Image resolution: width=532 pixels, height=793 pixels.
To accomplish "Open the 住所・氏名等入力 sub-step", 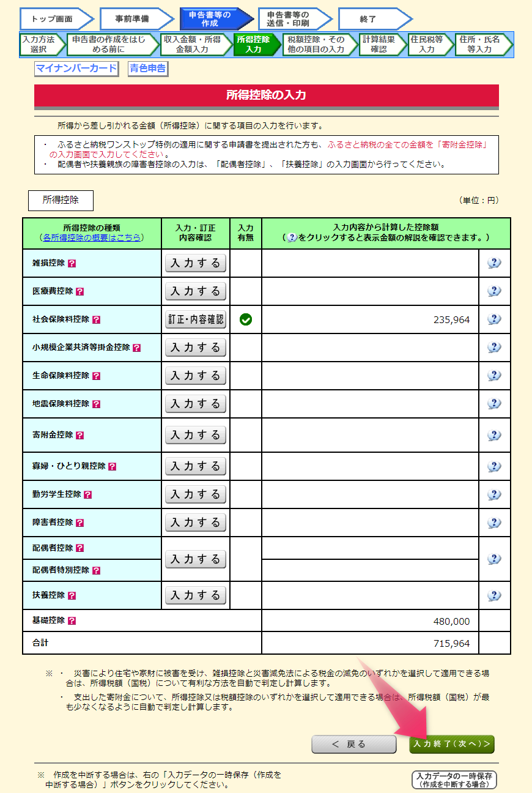I will 483,45.
